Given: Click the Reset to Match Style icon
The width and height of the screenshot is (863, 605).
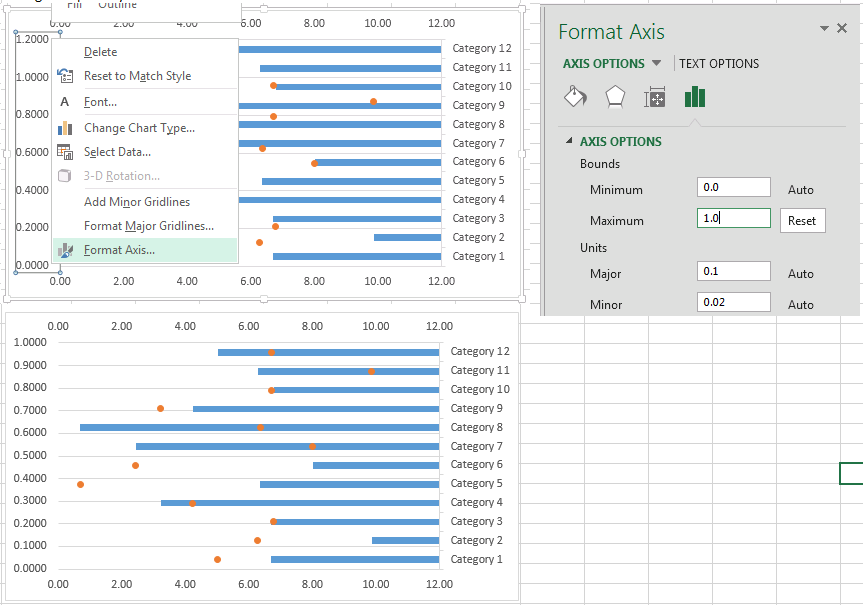Looking at the screenshot, I should pos(65,76).
